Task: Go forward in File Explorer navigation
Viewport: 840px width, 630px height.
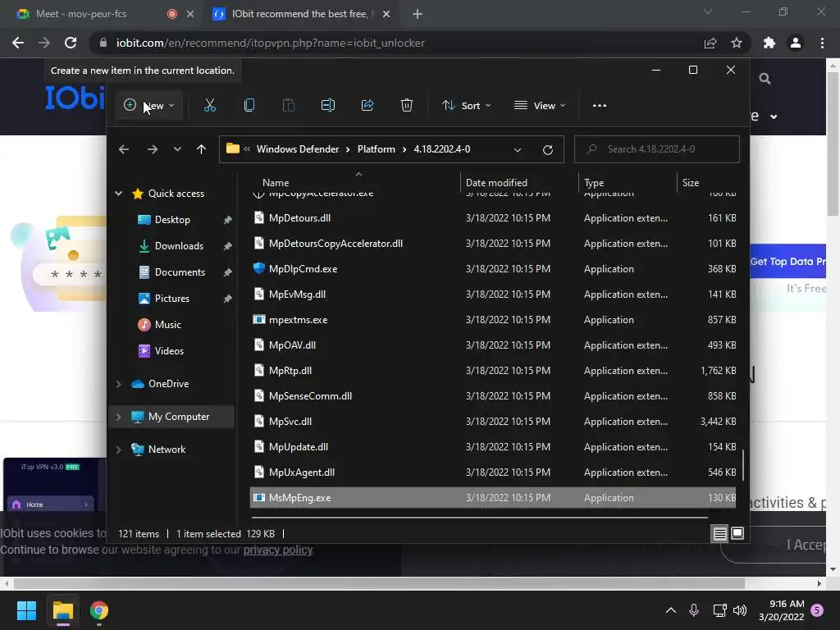Action: point(153,149)
